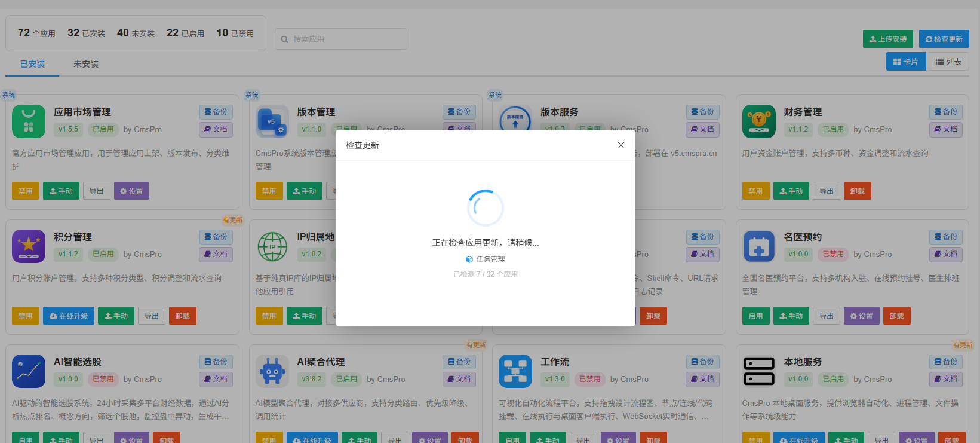980x443 pixels.
Task: Click the green 上传安装 button
Action: point(888,39)
